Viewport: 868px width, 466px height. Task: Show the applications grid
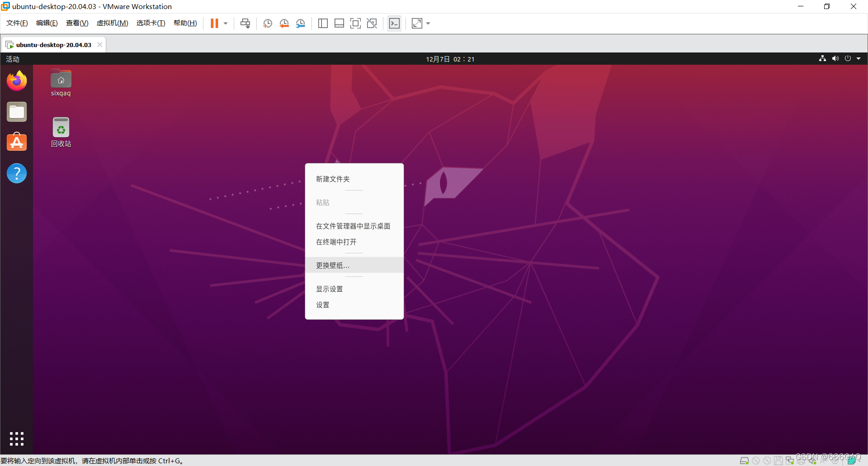click(17, 438)
